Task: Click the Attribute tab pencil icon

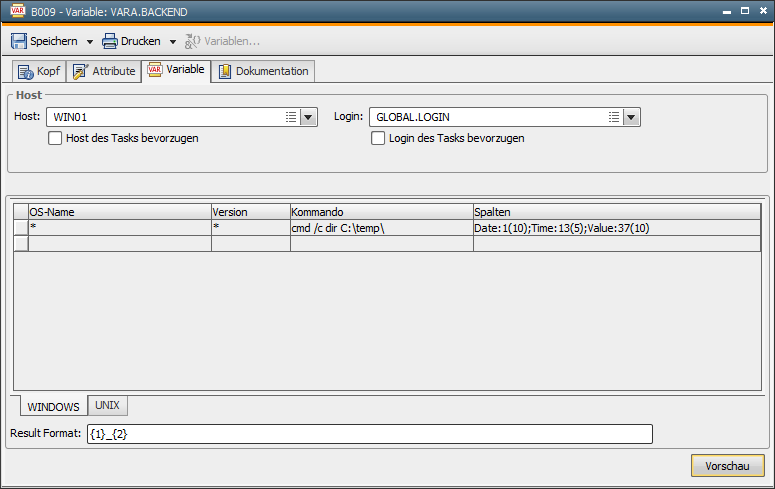Action: click(81, 71)
